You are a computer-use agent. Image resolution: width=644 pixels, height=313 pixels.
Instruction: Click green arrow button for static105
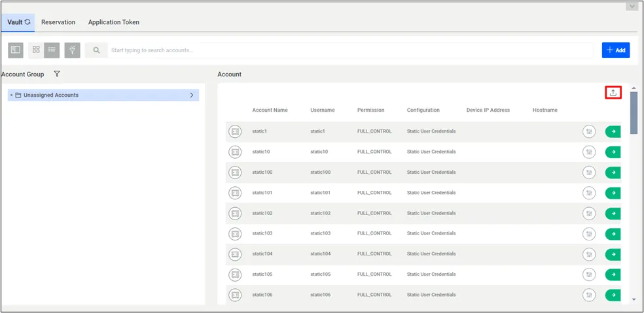tap(613, 274)
